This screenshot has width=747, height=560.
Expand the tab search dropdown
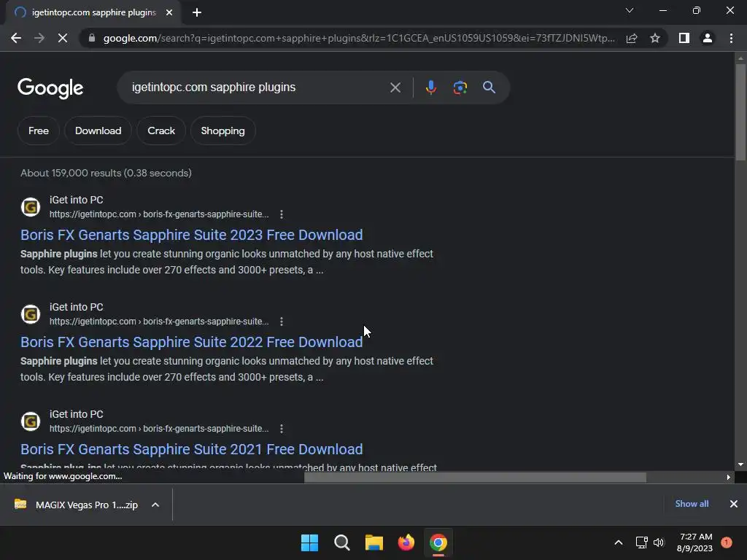[630, 10]
